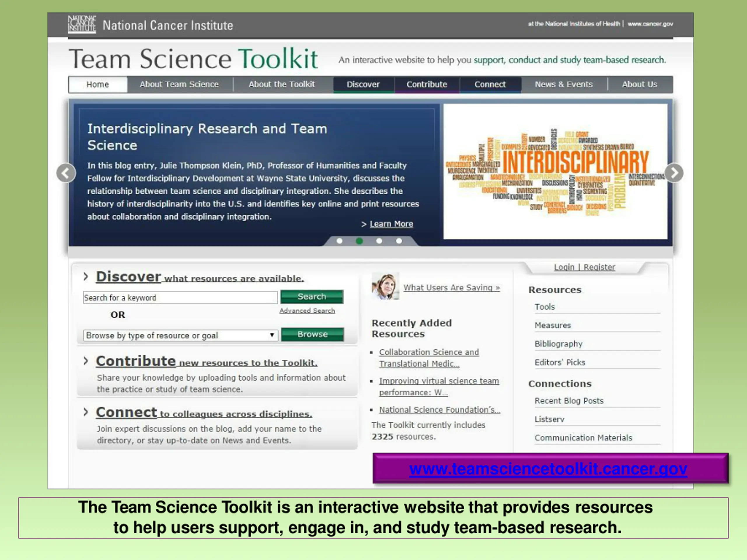Select the first carousel dot
This screenshot has height=560, width=747.
(340, 241)
